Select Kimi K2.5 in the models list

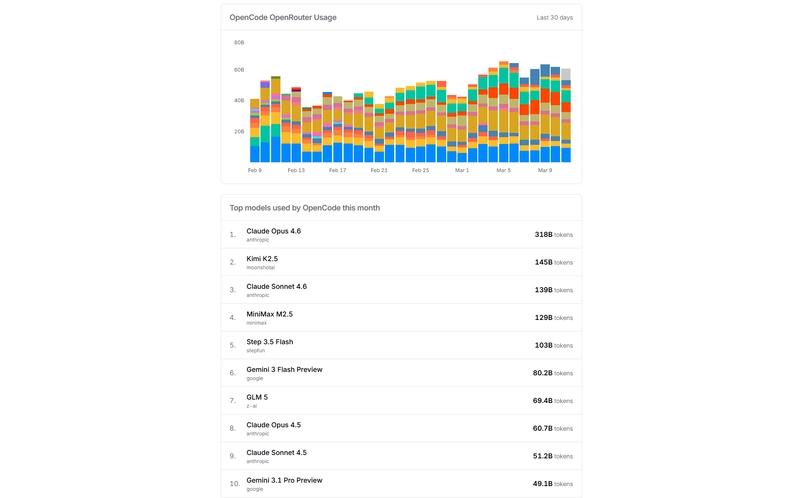click(x=262, y=259)
